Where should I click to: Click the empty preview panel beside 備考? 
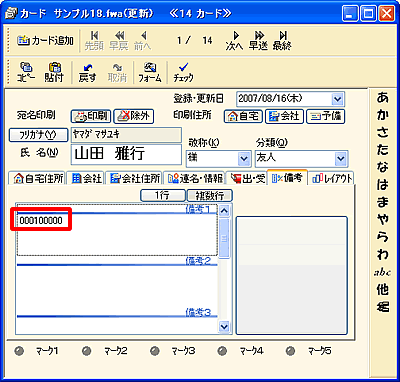tap(292, 275)
